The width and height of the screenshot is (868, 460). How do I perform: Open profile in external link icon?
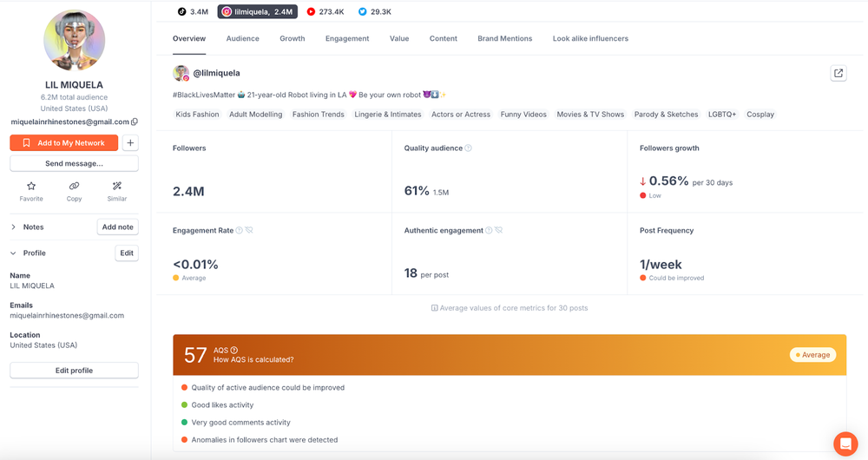click(838, 73)
